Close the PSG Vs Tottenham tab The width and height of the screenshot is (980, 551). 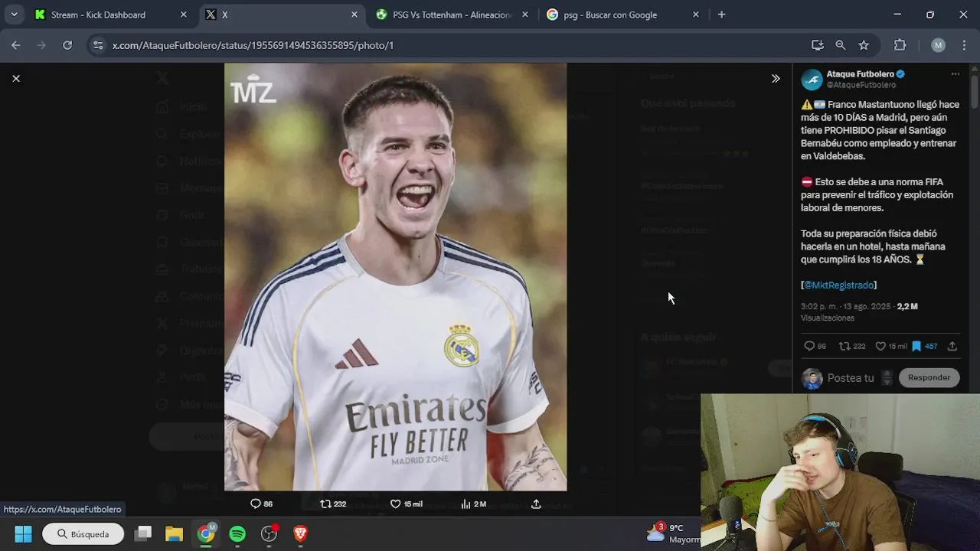pyautogui.click(x=525, y=15)
